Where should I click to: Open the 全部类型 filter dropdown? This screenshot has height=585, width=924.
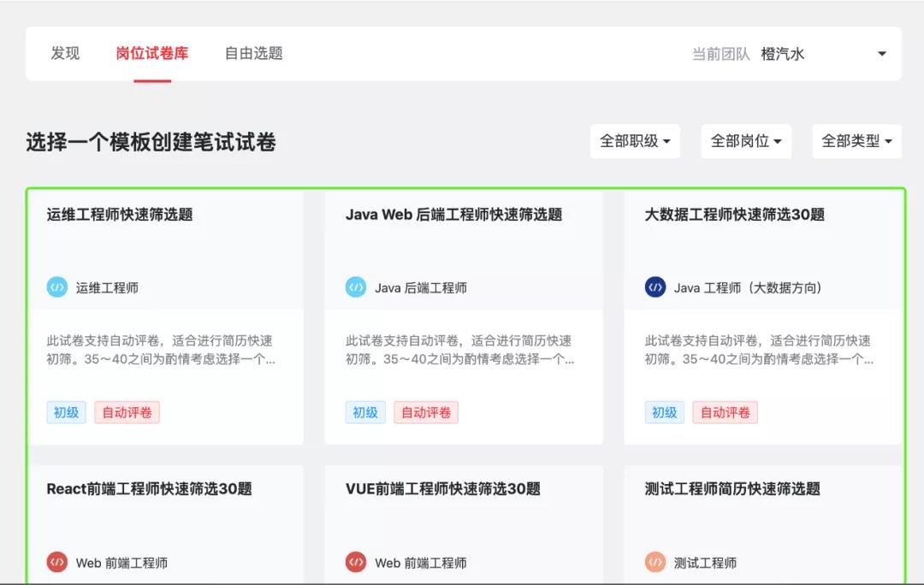click(x=856, y=141)
